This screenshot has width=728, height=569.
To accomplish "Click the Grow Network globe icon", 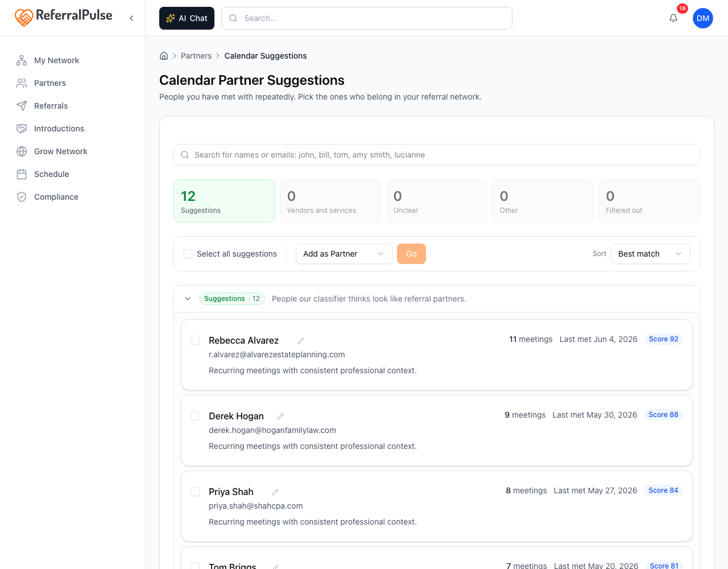I will [x=22, y=151].
